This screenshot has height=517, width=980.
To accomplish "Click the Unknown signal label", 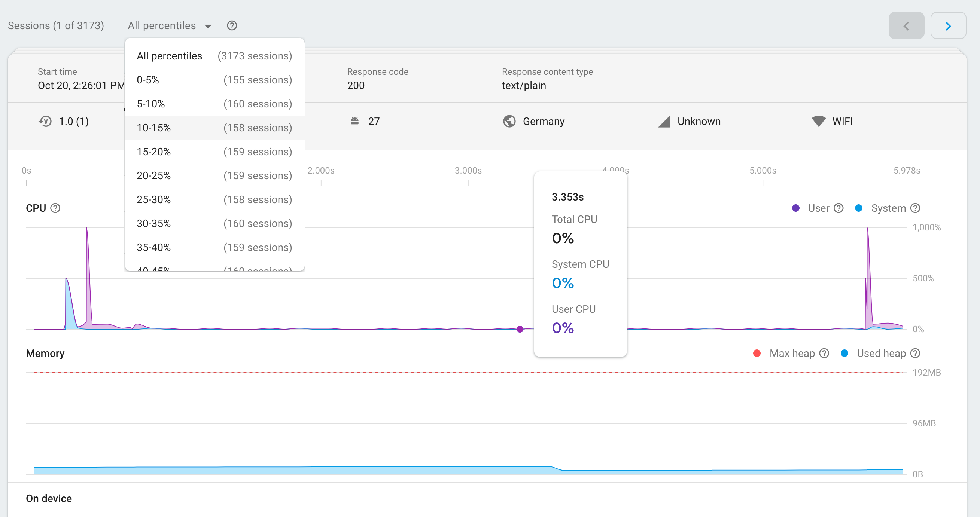I will tap(699, 121).
